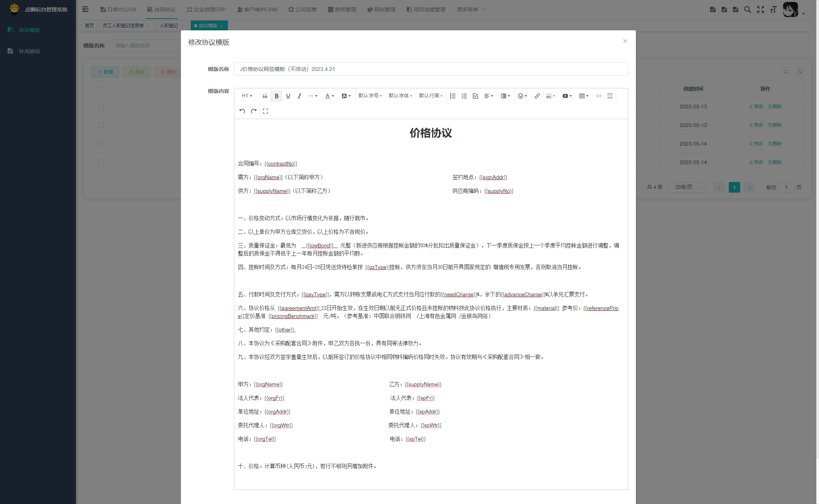Viewport: 819px width, 504px height.
Task: Open the 默认字体 font dropdown
Action: coord(400,96)
